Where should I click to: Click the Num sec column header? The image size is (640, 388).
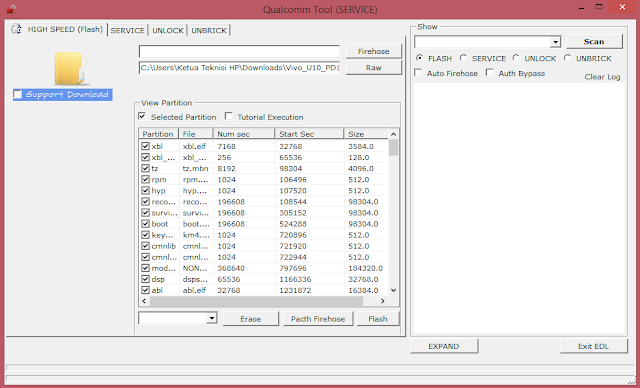(244, 134)
